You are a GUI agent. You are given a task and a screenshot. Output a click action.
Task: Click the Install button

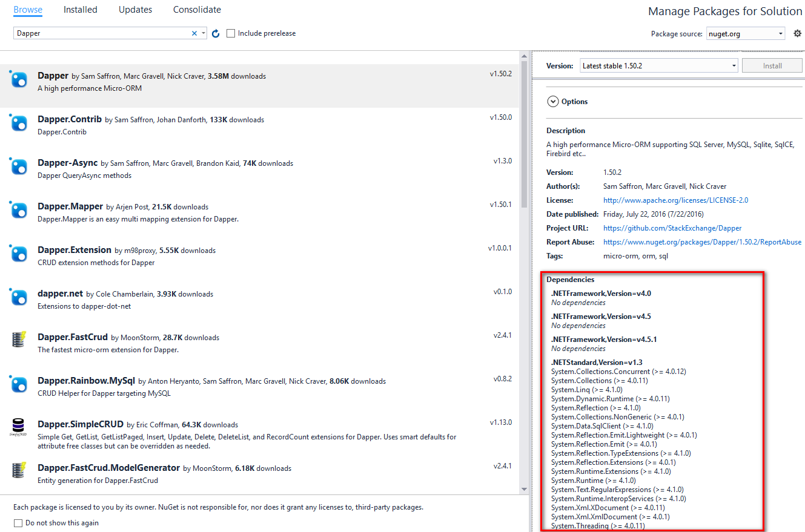tap(772, 65)
